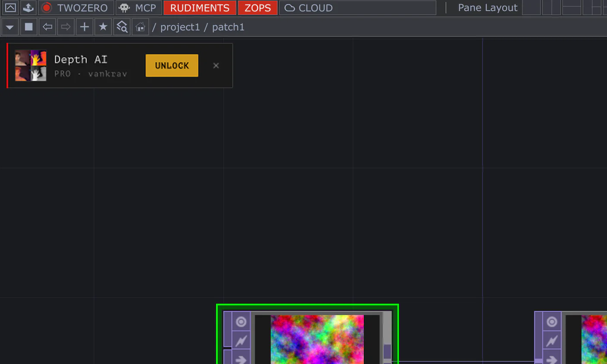Click the panel view icon at top-left corner

click(x=10, y=8)
